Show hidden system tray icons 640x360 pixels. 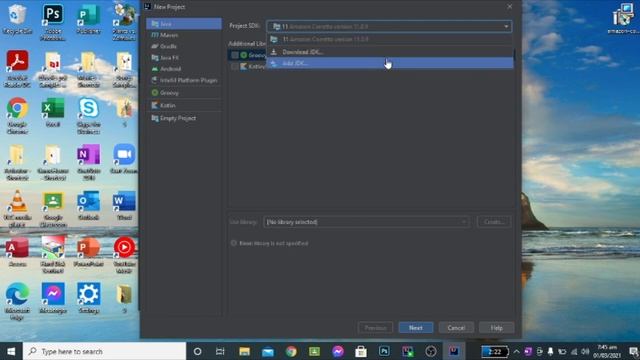click(x=516, y=351)
